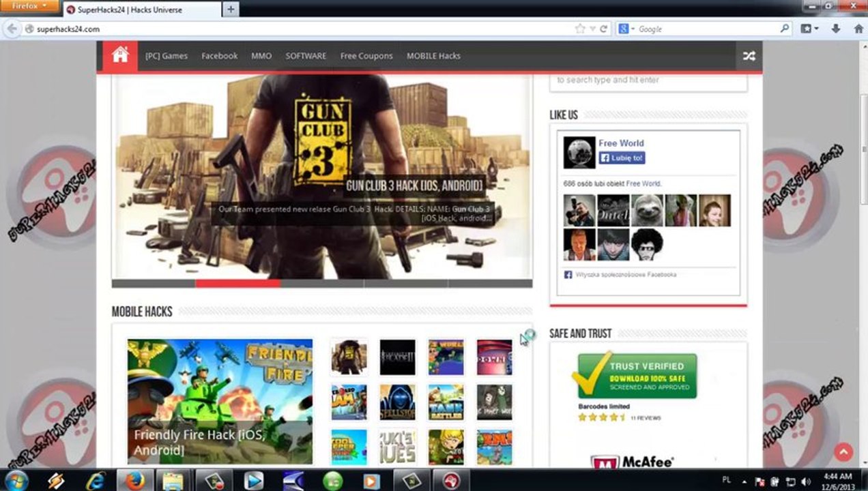Open the Free Coupons menu item
The width and height of the screenshot is (868, 491).
tap(366, 56)
